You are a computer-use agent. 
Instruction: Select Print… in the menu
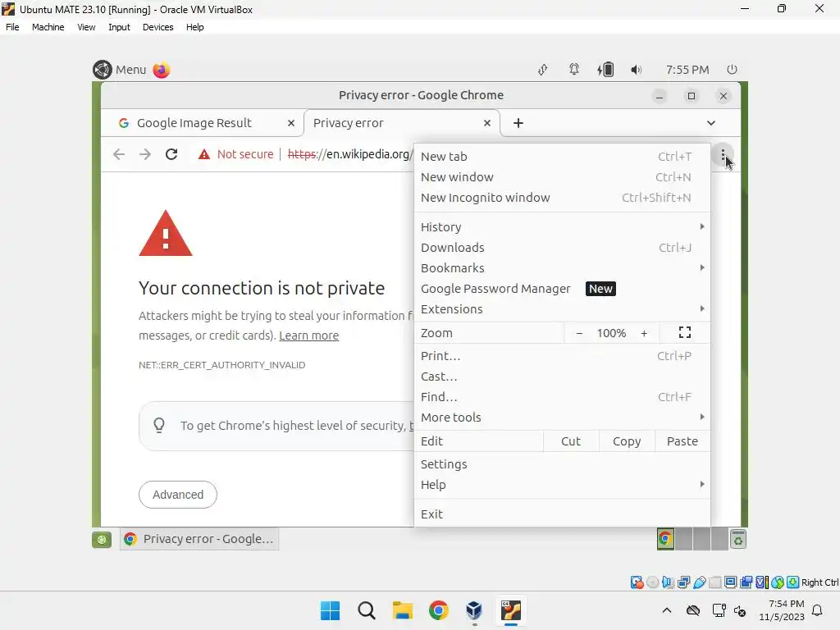[562, 356]
